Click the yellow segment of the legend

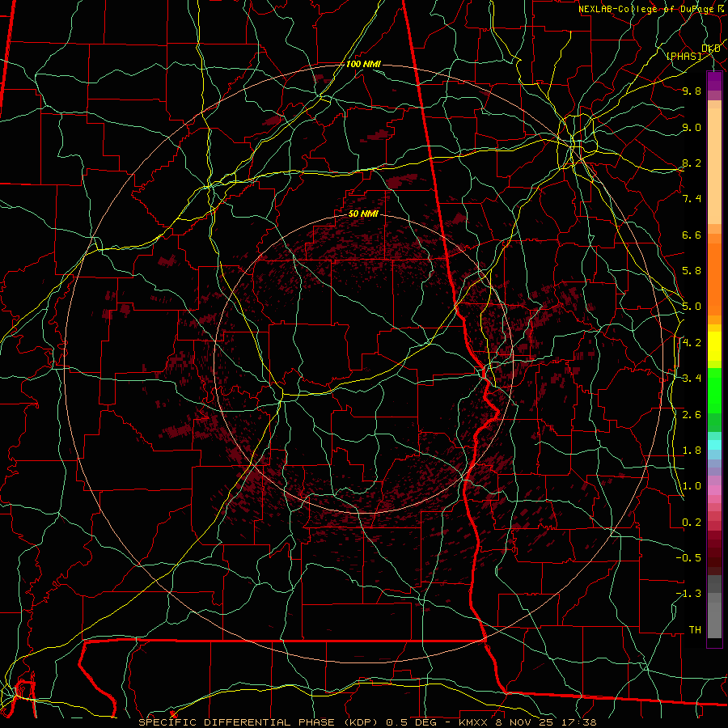pos(714,346)
